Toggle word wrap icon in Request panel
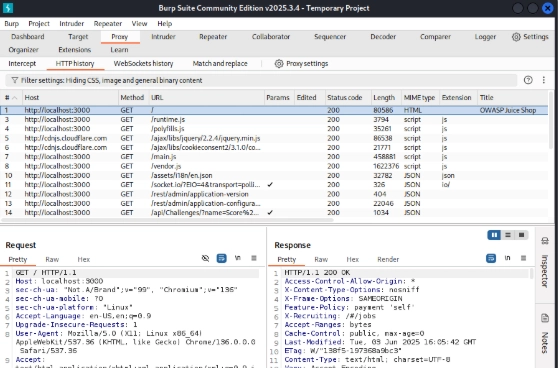This screenshot has width=558, height=368. (221, 258)
